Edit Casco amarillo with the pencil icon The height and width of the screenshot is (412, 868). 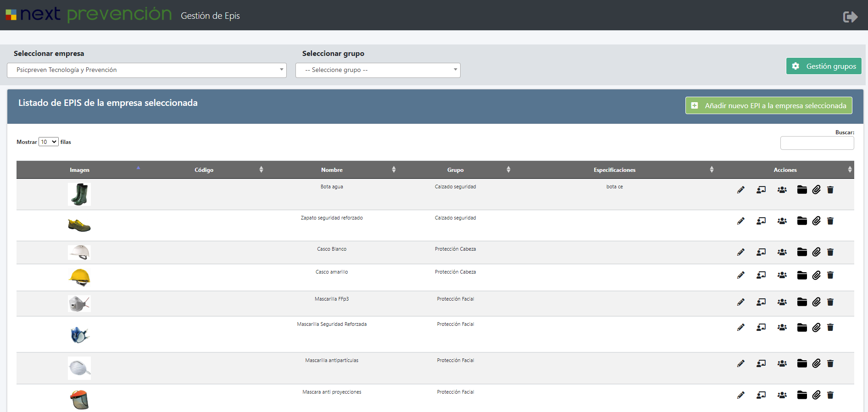tap(740, 275)
